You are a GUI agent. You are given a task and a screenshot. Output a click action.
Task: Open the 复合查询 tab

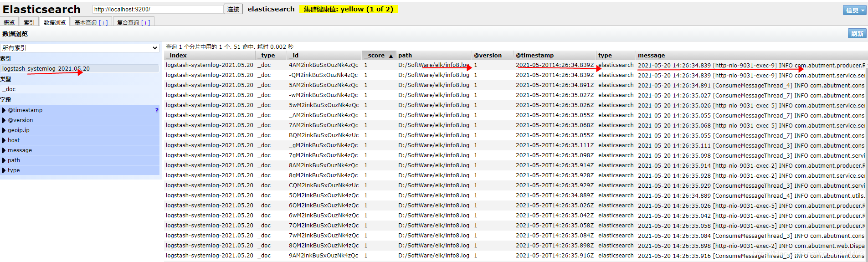[x=128, y=22]
